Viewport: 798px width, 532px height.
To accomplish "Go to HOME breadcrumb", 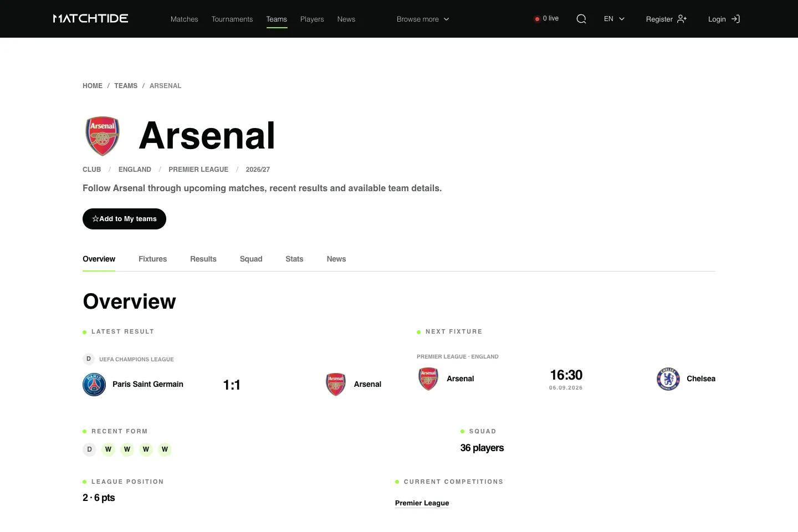I will (x=93, y=86).
